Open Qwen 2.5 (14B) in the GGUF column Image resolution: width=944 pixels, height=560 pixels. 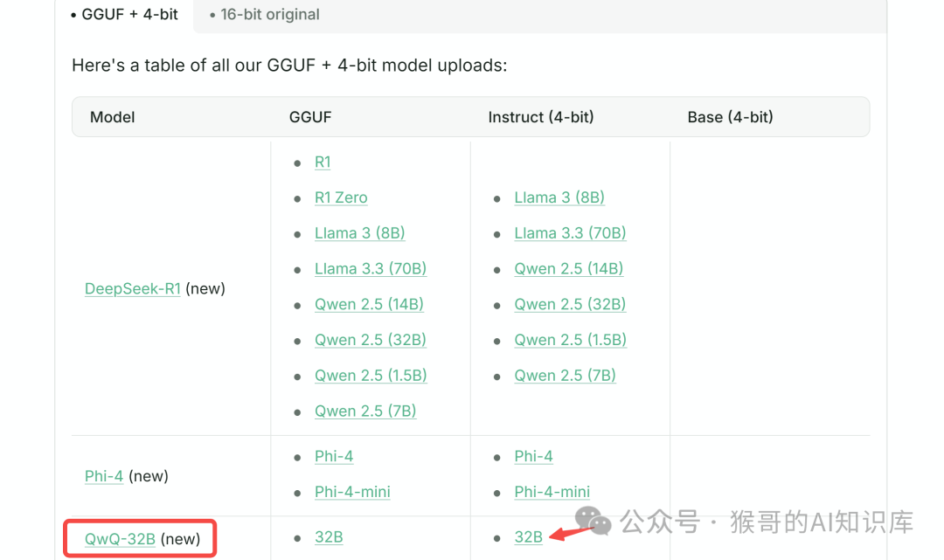pos(369,304)
